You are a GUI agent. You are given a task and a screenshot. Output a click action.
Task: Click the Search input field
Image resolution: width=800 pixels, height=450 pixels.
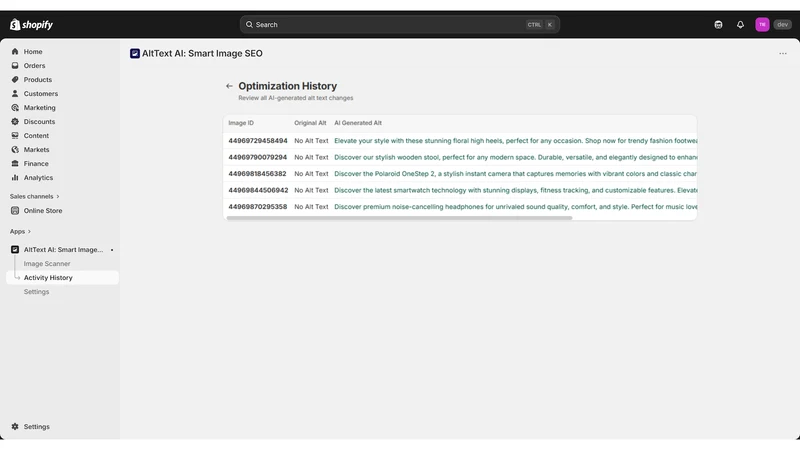399,24
